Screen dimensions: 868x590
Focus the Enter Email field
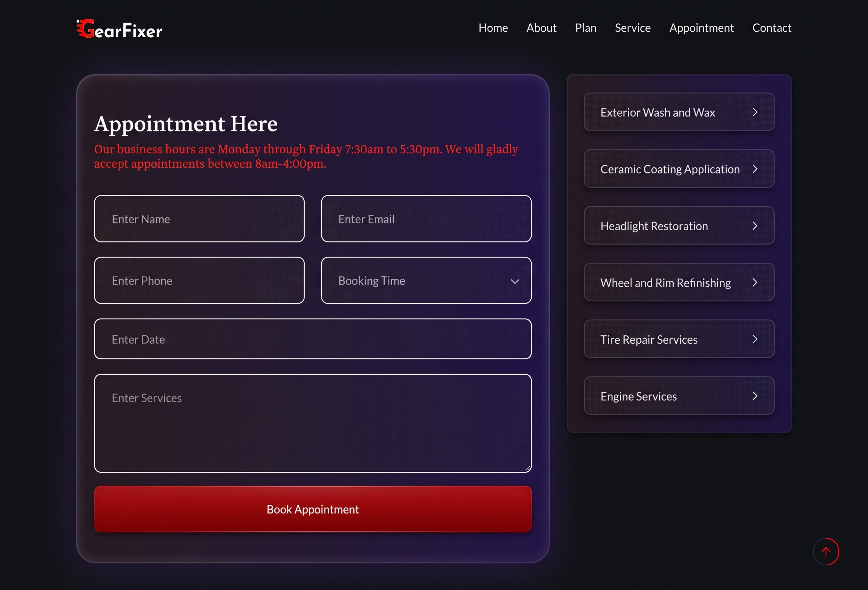(x=426, y=218)
